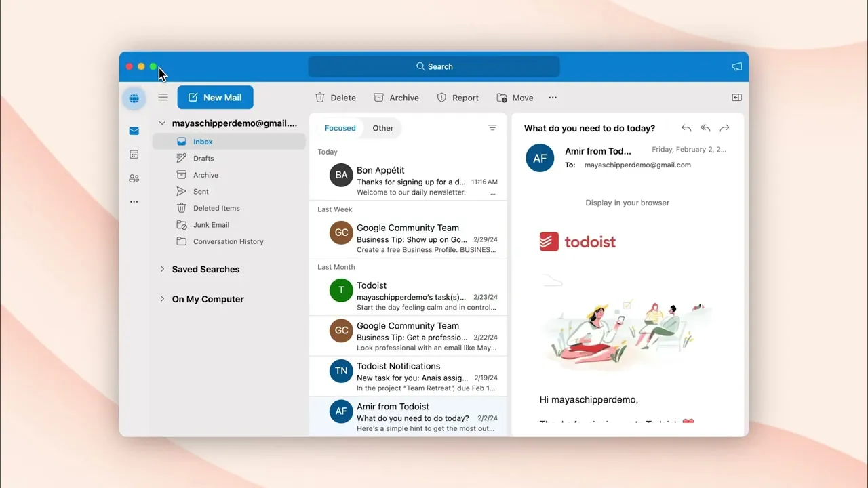Image resolution: width=868 pixels, height=488 pixels.
Task: Collapse the mayaschipperdemo@gmail account tree
Action: pos(162,123)
